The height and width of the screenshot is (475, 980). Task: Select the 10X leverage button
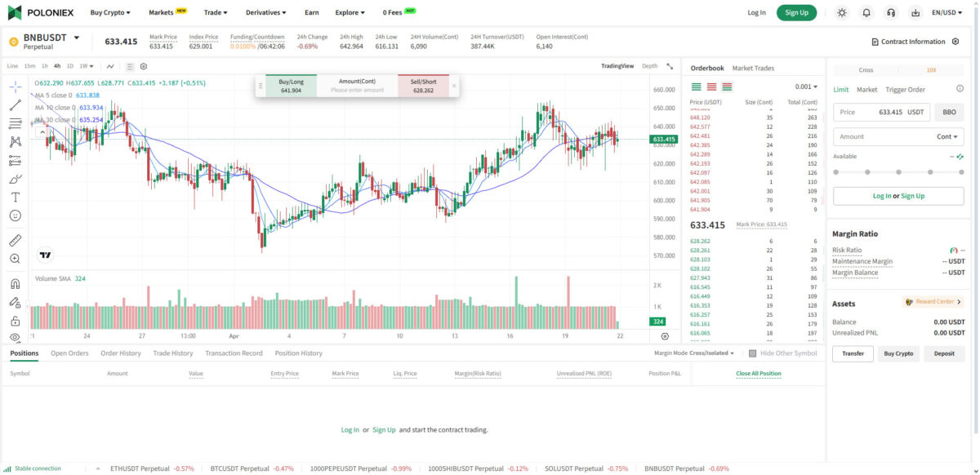[931, 70]
